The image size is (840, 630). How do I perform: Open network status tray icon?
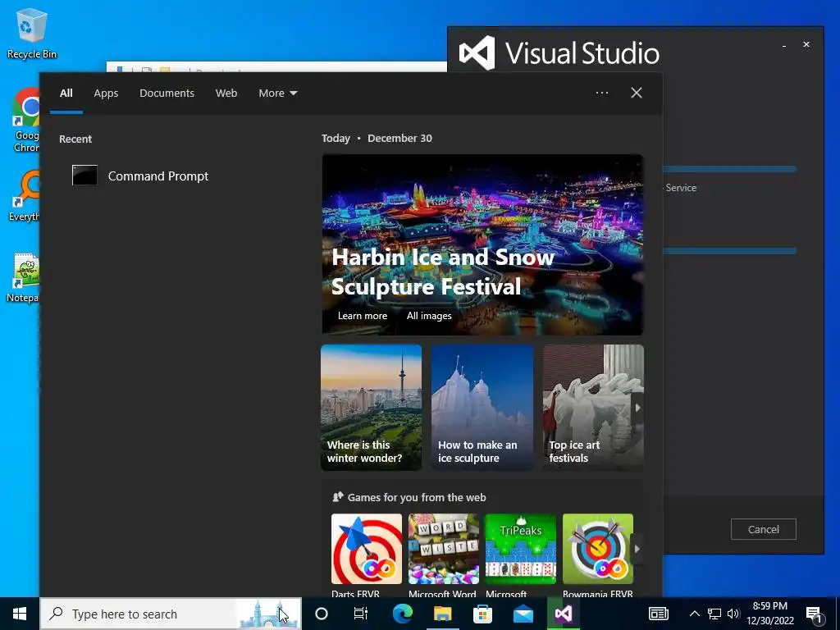click(714, 614)
